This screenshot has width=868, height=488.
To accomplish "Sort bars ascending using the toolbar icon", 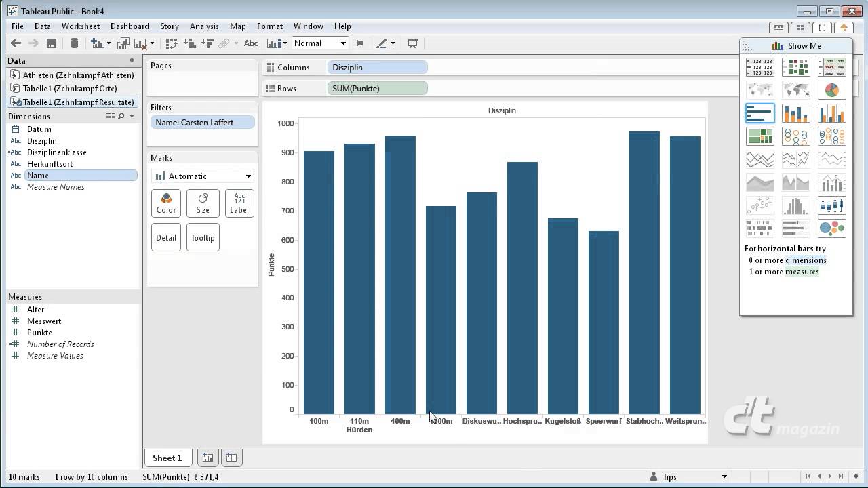I will click(190, 43).
